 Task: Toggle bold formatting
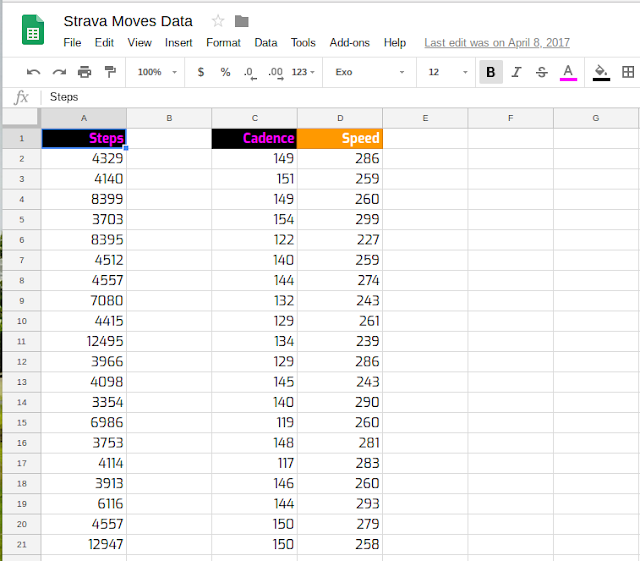(x=491, y=72)
